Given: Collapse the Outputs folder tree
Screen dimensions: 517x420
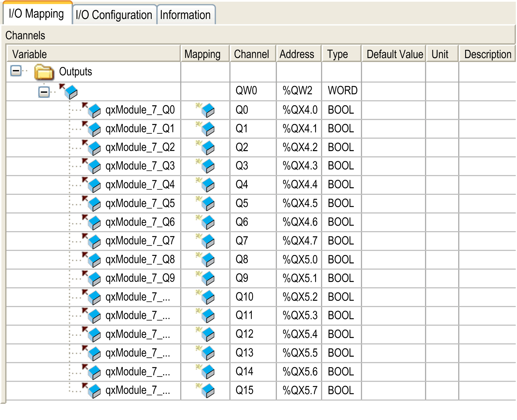Looking at the screenshot, I should coord(16,71).
